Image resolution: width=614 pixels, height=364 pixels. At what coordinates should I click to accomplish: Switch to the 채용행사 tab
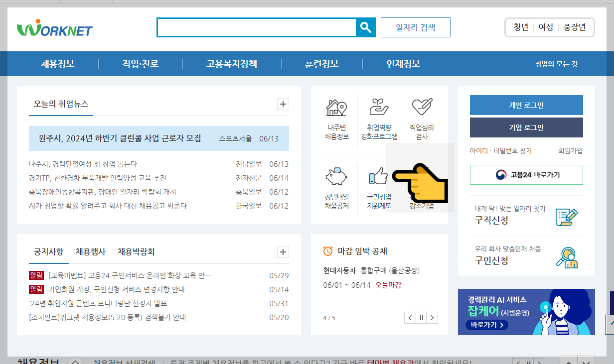[90, 252]
